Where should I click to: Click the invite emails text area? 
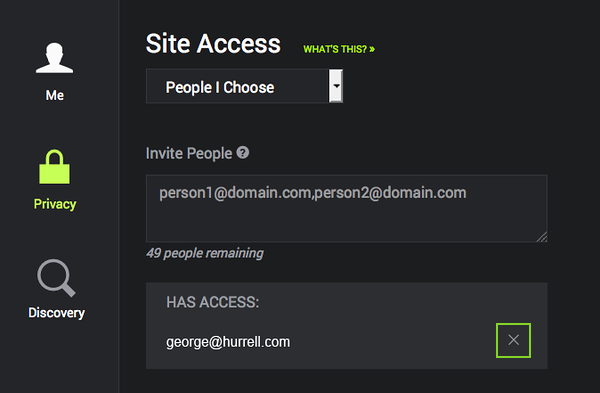346,209
